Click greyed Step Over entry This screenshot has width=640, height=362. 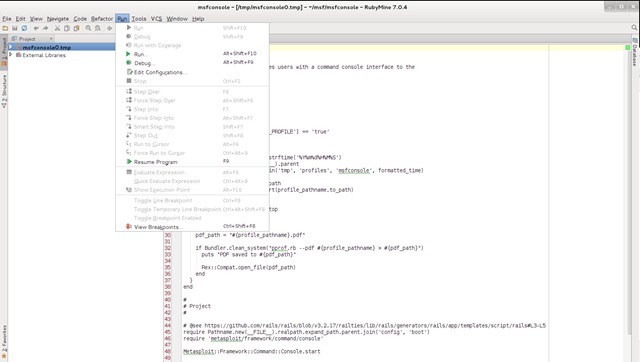pos(192,92)
